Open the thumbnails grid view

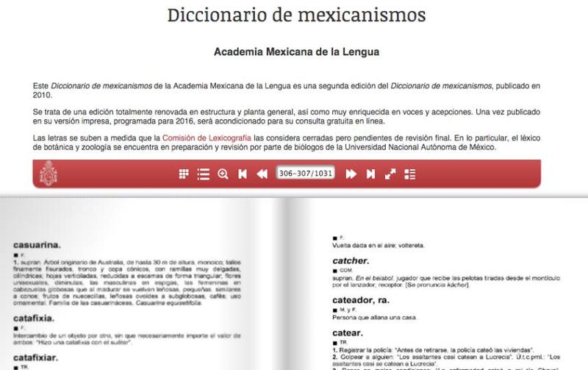pos(184,174)
